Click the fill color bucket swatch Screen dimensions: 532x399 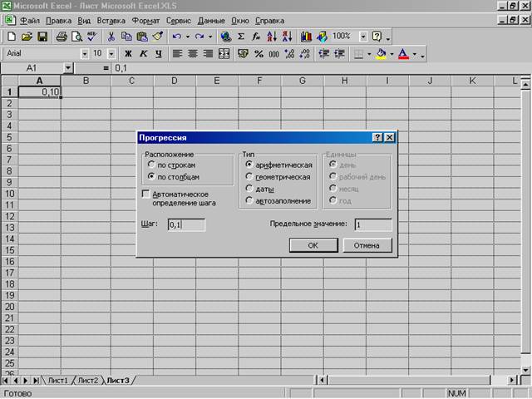381,53
